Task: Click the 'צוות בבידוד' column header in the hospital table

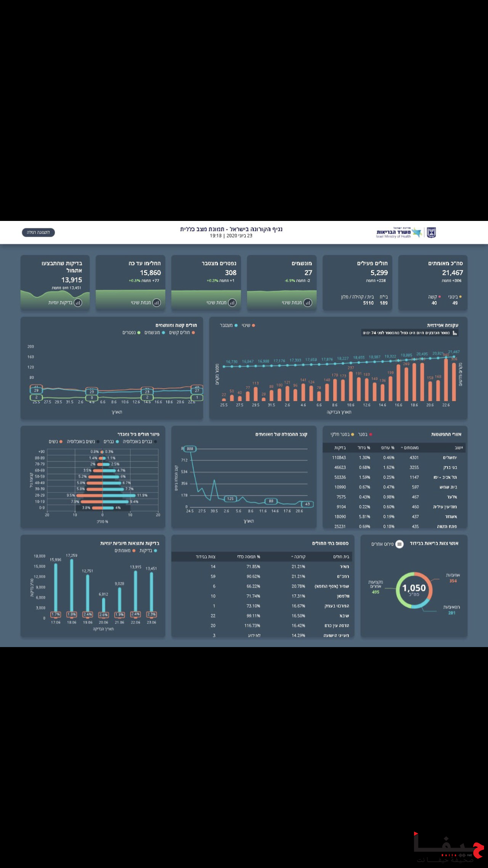Action: coord(205,557)
